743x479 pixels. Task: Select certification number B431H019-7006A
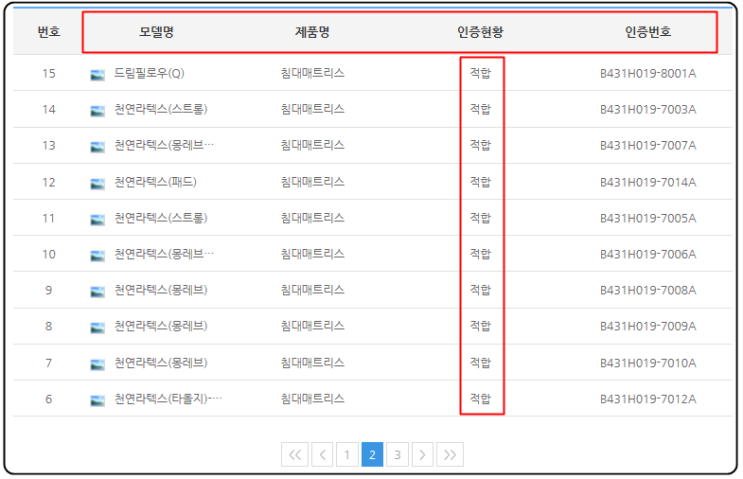click(x=648, y=255)
